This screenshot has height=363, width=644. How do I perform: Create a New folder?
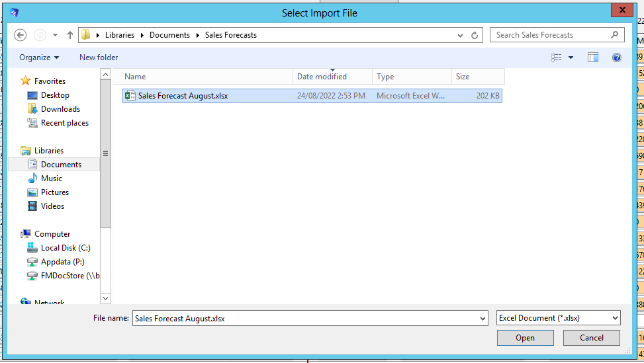(x=99, y=58)
